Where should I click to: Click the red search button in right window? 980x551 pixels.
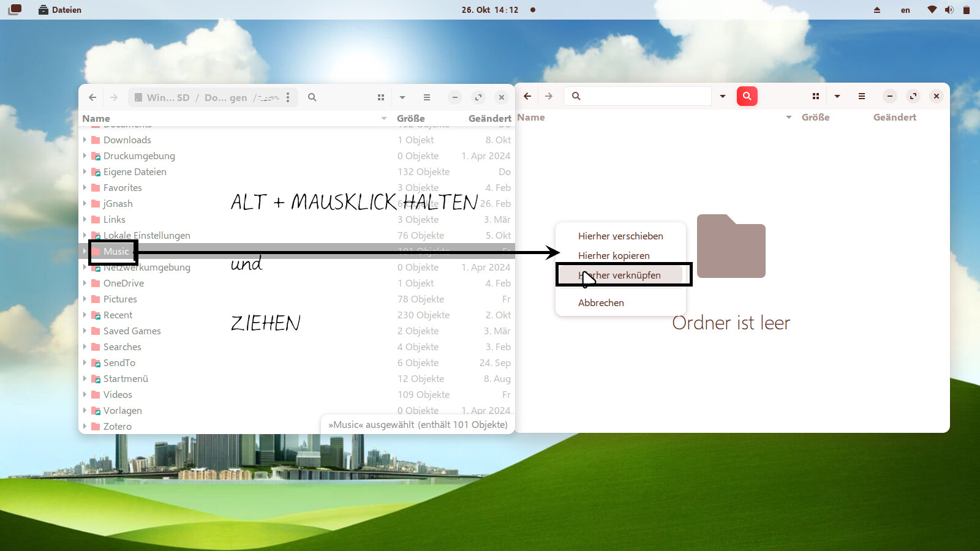coord(747,96)
